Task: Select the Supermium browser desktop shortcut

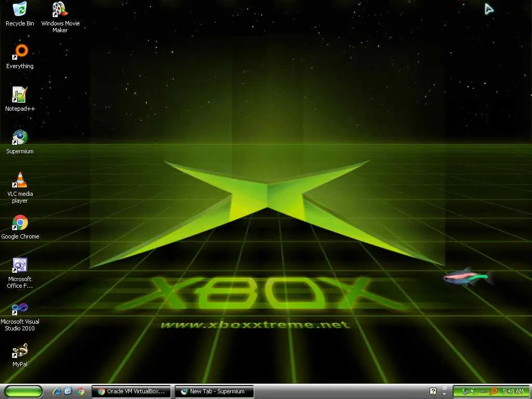Action: tap(20, 142)
